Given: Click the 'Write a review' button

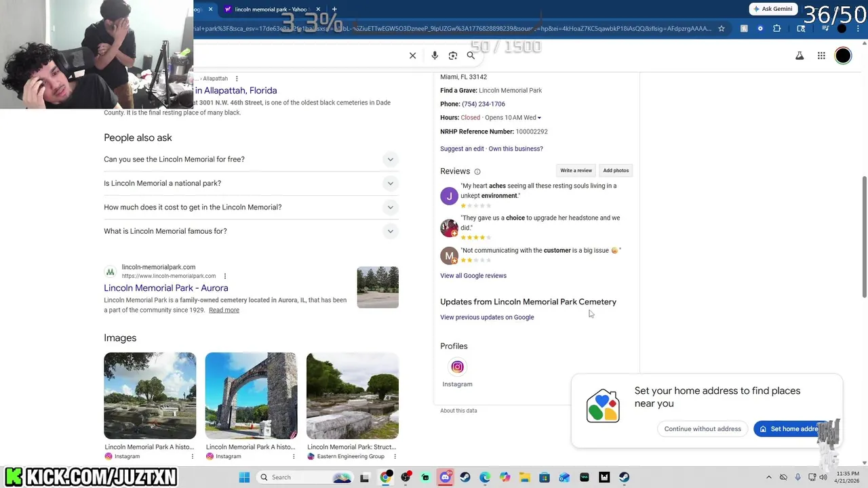Looking at the screenshot, I should coord(576,170).
